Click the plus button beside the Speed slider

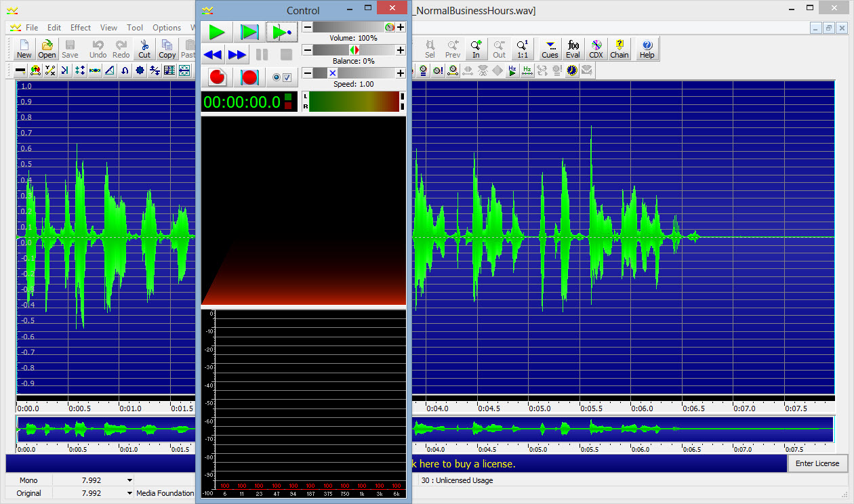point(400,73)
